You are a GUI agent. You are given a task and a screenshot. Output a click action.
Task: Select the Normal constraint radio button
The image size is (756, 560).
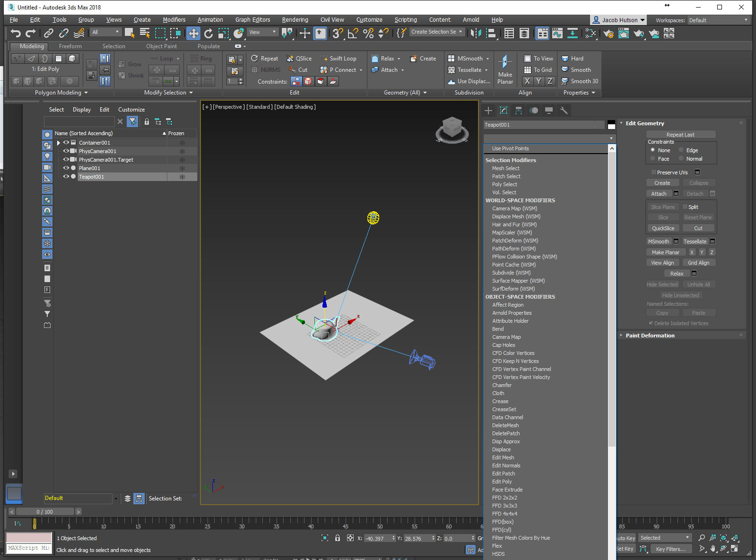(681, 159)
